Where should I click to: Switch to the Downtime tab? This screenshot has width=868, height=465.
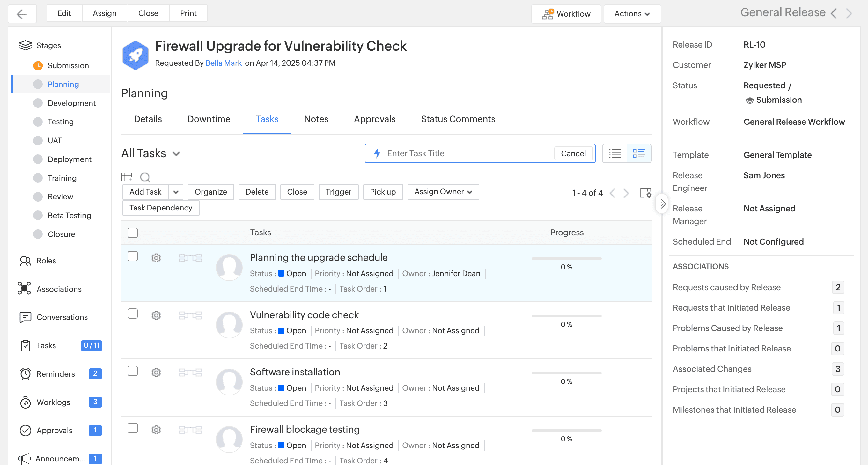(209, 119)
